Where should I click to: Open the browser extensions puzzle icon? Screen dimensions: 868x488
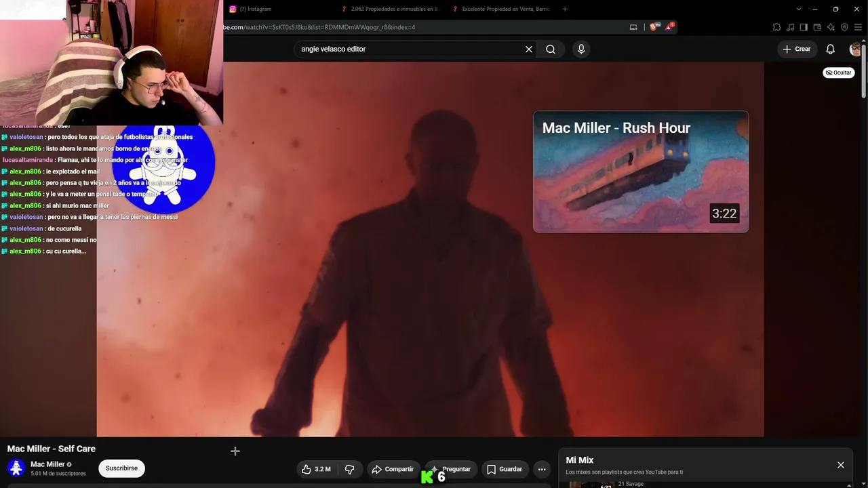pyautogui.click(x=776, y=27)
